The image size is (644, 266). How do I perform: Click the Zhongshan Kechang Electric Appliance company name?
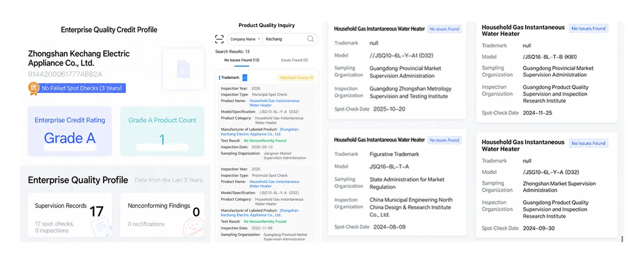[79, 58]
